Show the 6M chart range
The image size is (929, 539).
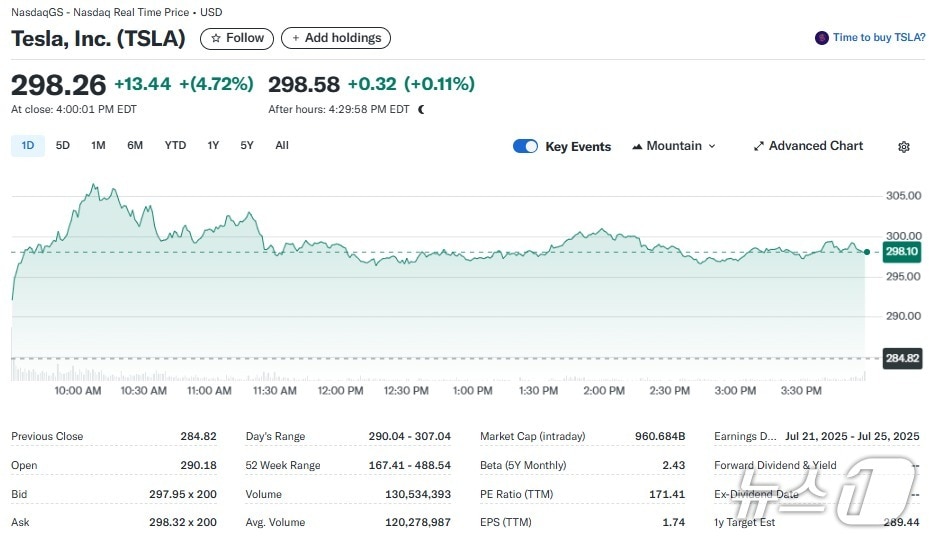pyautogui.click(x=135, y=146)
